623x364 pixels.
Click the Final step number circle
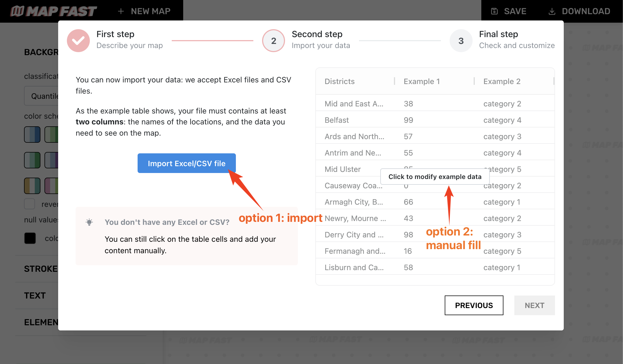coord(461,41)
